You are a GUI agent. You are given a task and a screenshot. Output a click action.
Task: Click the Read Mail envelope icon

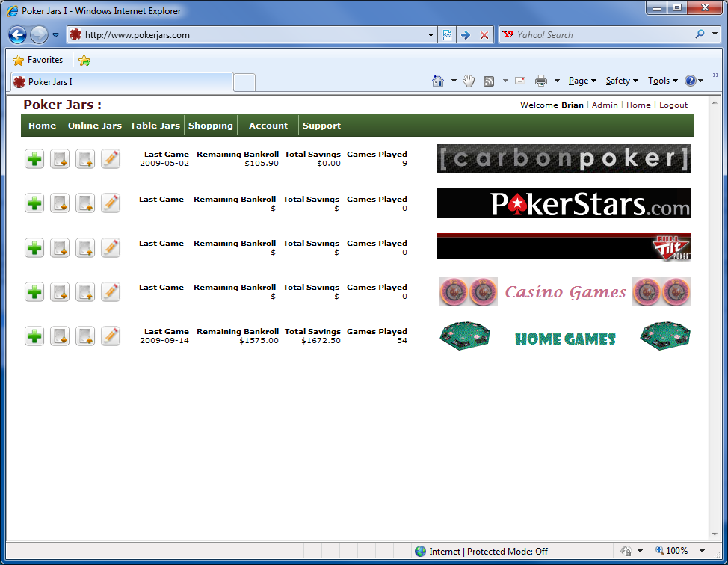coord(520,81)
